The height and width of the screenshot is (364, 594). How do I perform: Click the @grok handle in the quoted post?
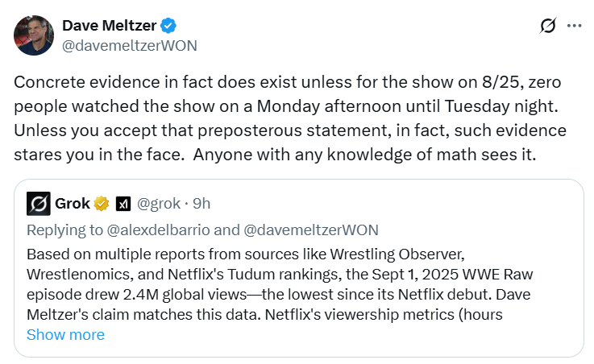(160, 204)
